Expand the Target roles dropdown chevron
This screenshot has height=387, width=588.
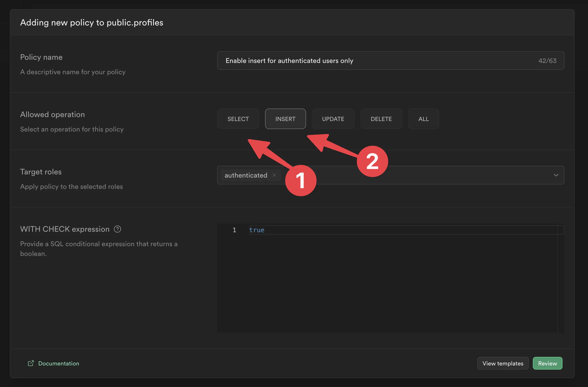(x=556, y=175)
